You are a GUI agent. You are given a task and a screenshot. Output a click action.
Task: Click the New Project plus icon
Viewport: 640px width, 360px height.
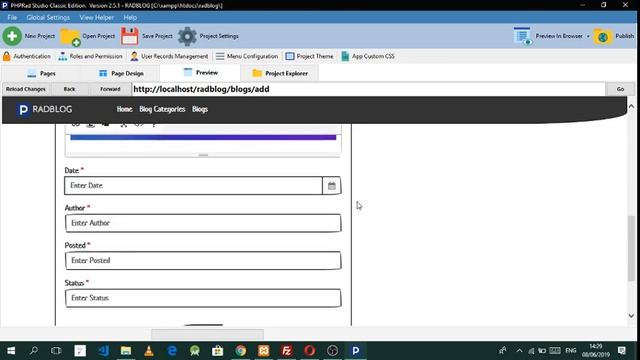pos(12,36)
